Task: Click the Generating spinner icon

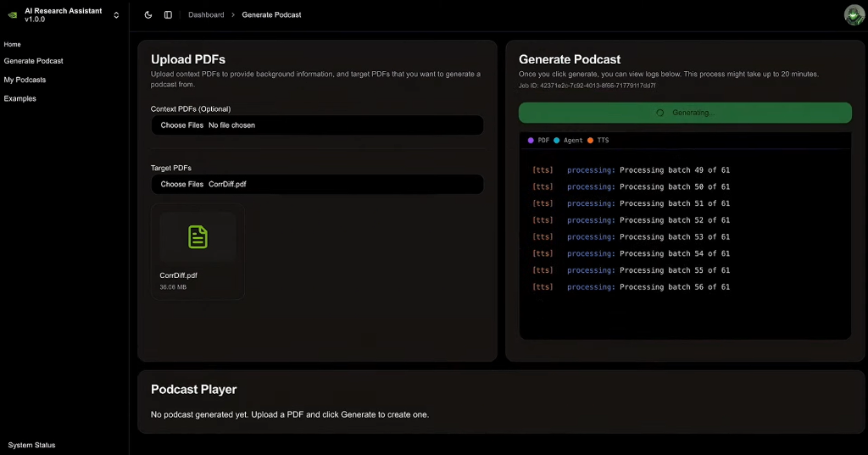Action: point(660,113)
